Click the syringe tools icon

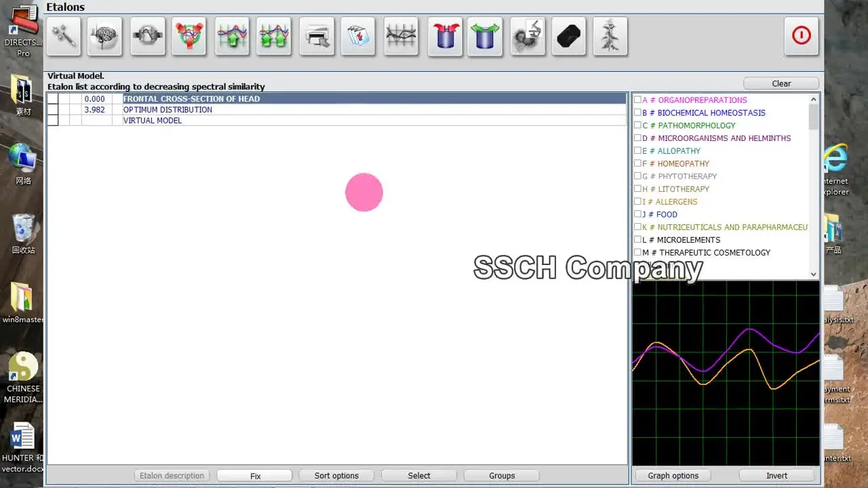point(64,36)
